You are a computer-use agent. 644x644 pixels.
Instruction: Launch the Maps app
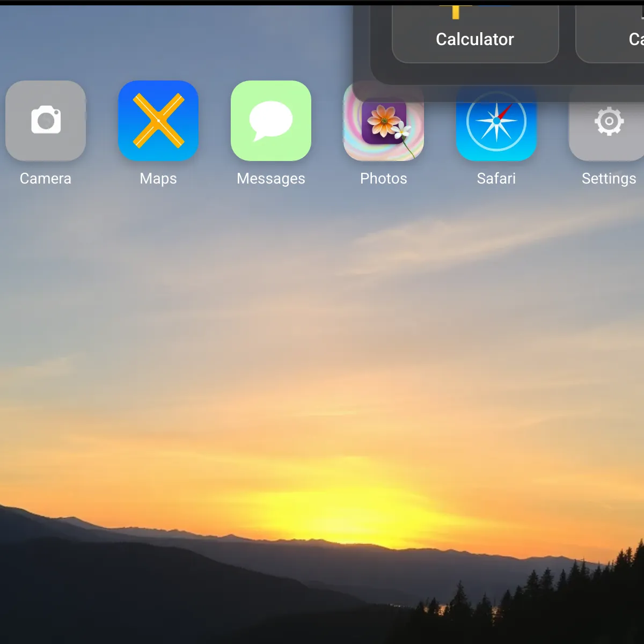[x=158, y=121]
